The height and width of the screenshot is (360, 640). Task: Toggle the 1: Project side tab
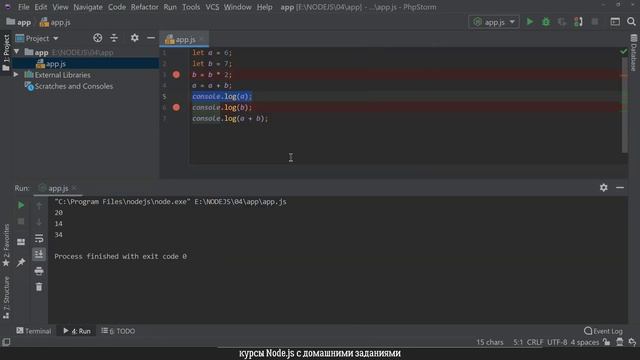coord(6,53)
